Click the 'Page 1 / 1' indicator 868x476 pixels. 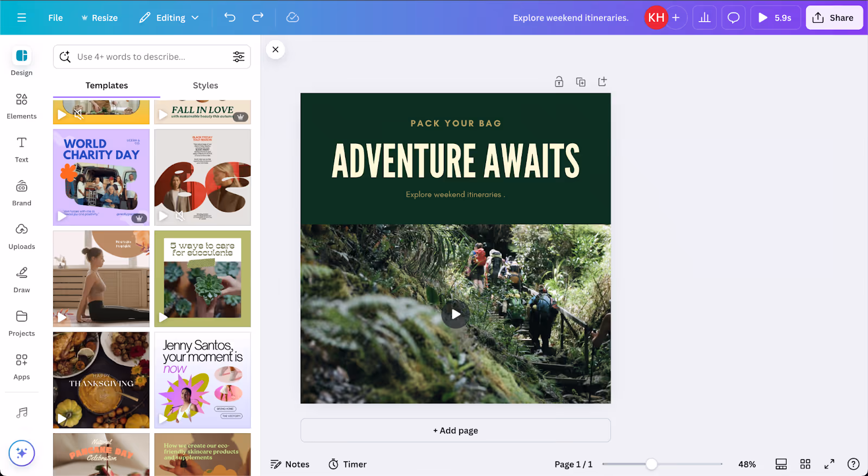pyautogui.click(x=573, y=464)
